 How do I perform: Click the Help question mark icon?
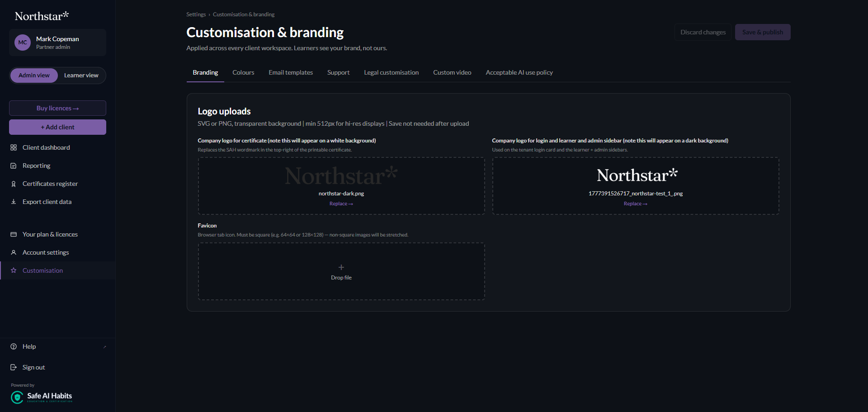(x=14, y=346)
